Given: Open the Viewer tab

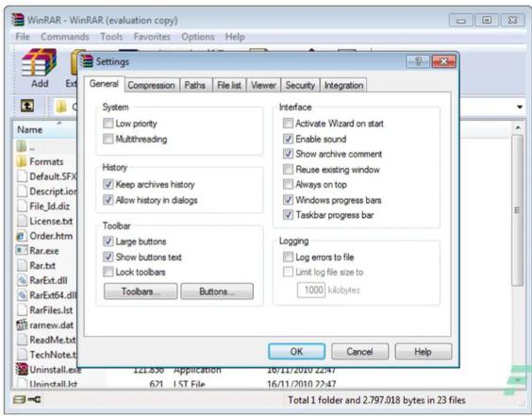Looking at the screenshot, I should click(x=263, y=85).
